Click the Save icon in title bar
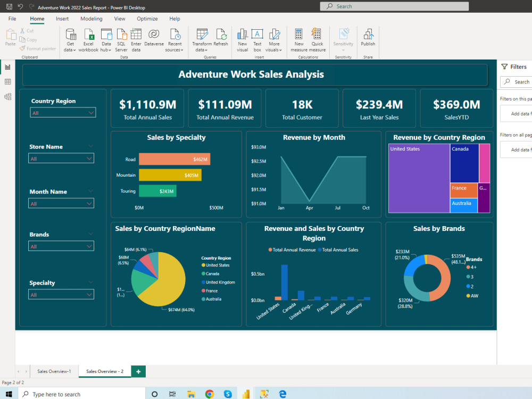Image resolution: width=532 pixels, height=399 pixels. tap(9, 6)
